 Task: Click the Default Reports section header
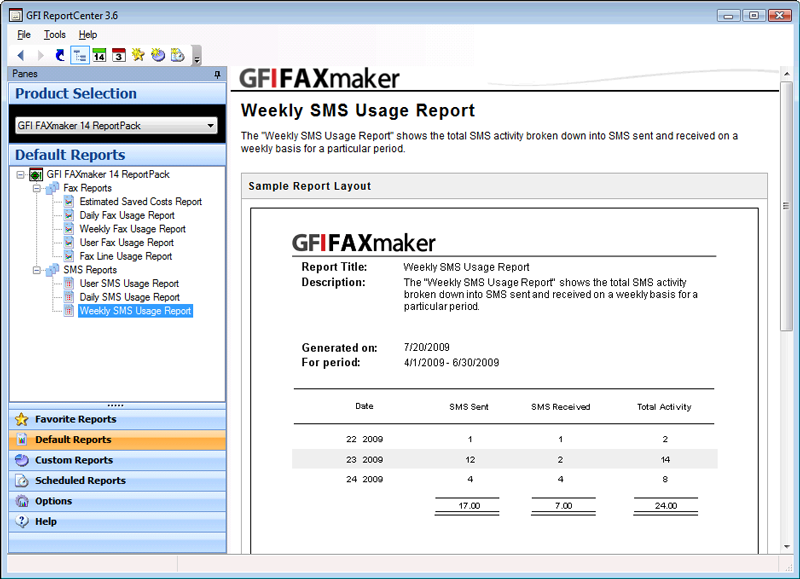point(117,155)
